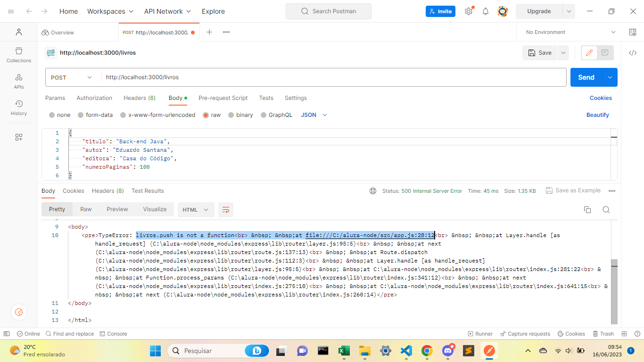
Task: Switch to the Params tab
Action: pyautogui.click(x=55, y=98)
